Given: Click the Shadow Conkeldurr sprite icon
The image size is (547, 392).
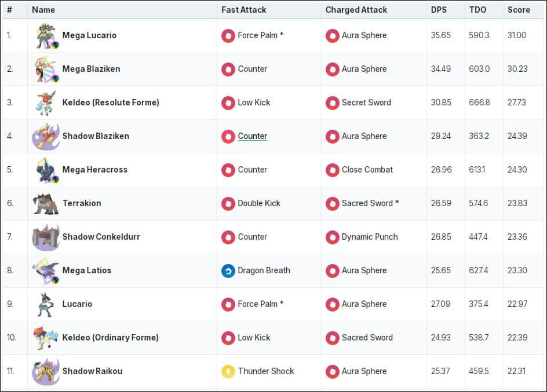Looking at the screenshot, I should pos(46,237).
